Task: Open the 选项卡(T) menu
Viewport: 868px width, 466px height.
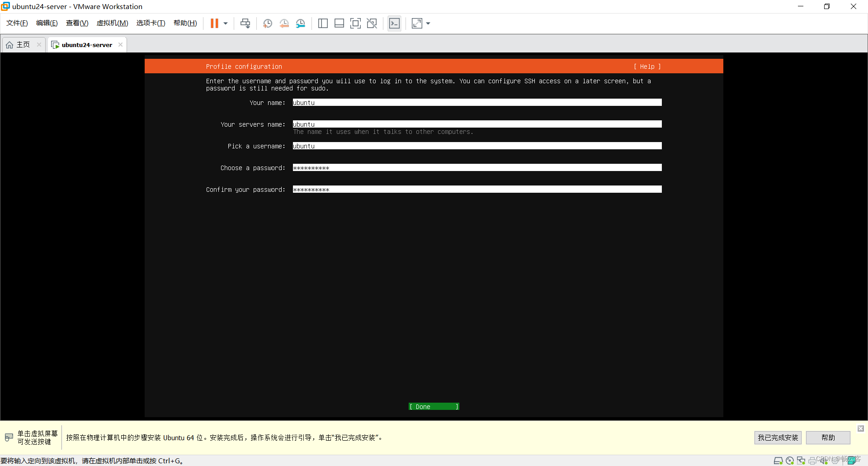Action: point(151,23)
